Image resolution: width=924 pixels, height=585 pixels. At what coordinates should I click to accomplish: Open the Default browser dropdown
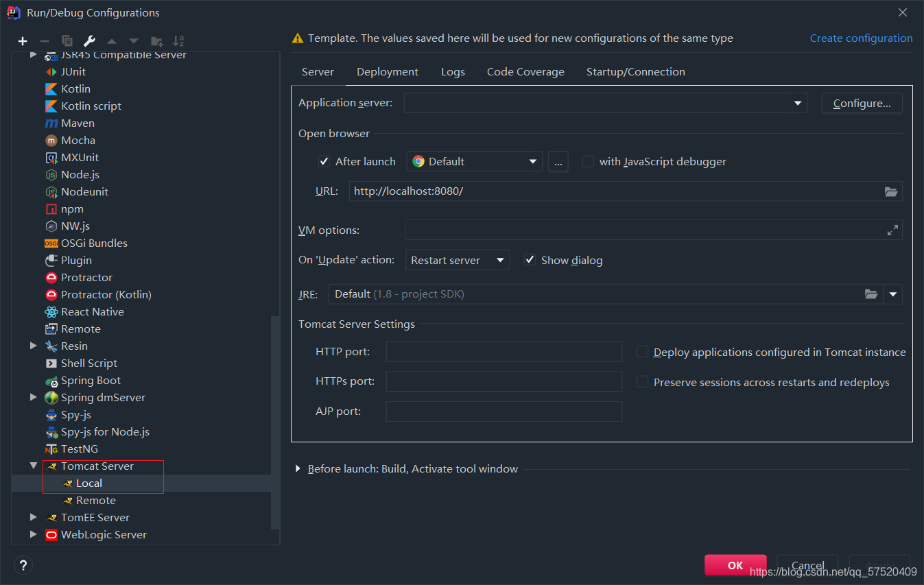click(475, 162)
